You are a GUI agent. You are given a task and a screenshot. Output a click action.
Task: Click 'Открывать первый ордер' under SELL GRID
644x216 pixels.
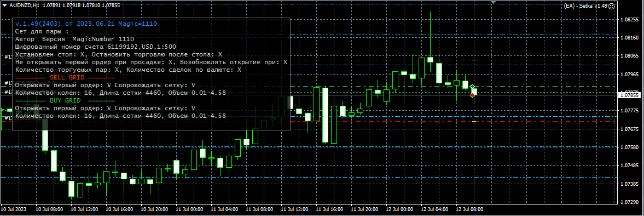(105, 85)
